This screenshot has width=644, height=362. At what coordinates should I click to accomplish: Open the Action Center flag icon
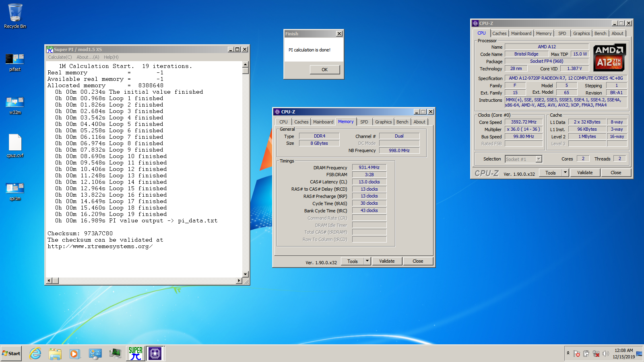577,354
